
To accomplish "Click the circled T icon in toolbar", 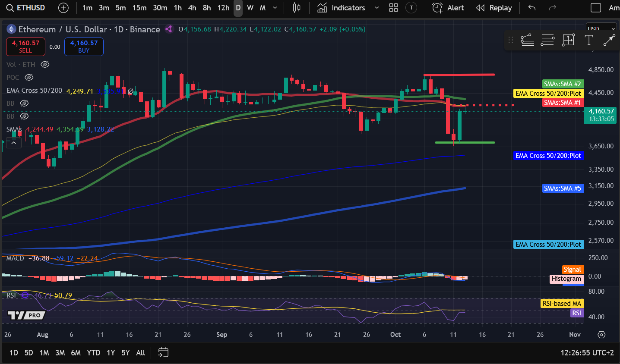I will pyautogui.click(x=411, y=8).
